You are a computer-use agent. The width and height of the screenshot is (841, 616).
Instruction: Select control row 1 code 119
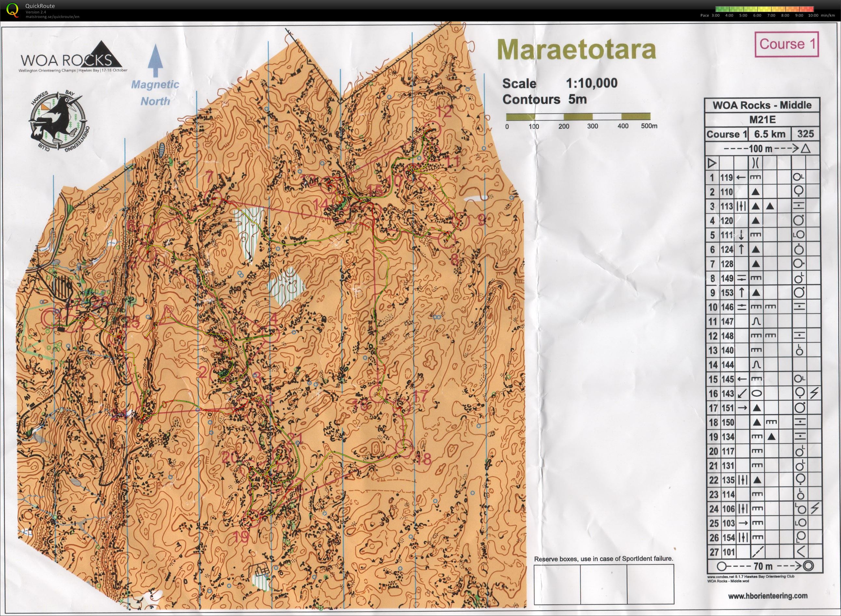[726, 177]
